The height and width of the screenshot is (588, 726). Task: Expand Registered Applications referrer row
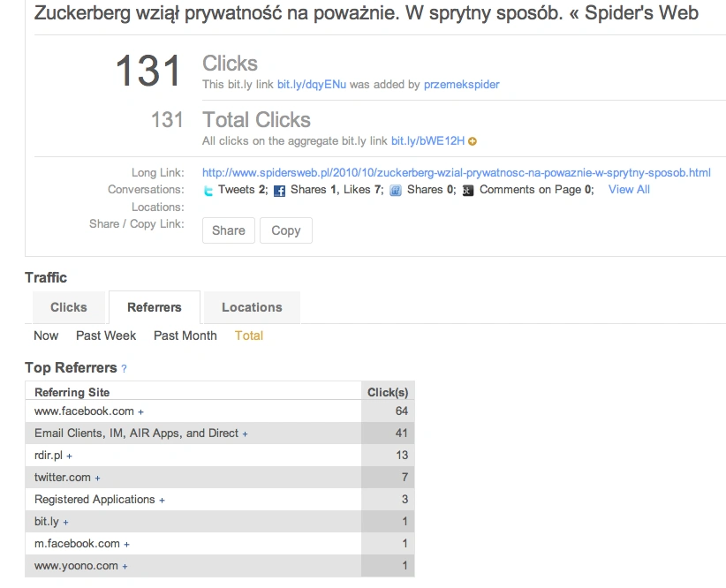click(x=162, y=501)
